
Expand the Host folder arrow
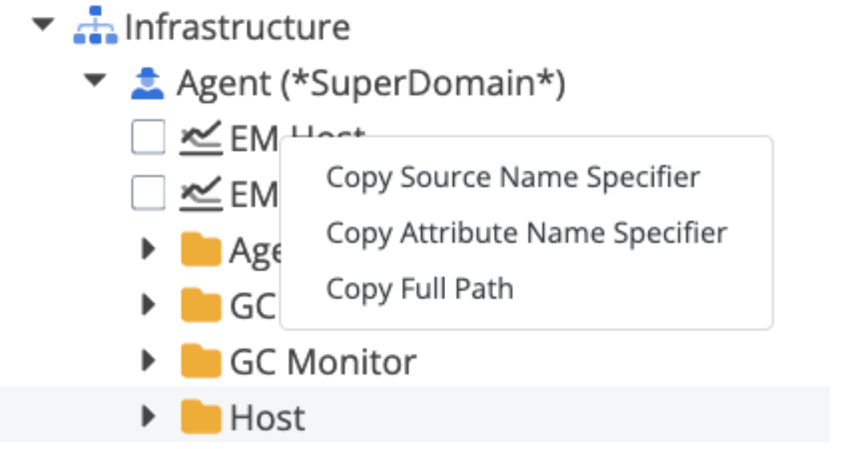point(148,417)
